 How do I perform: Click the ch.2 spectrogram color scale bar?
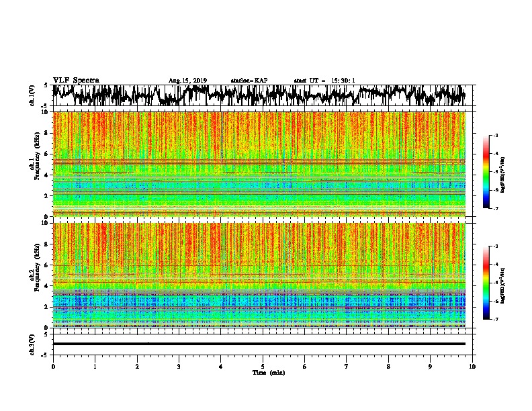[x=486, y=283]
